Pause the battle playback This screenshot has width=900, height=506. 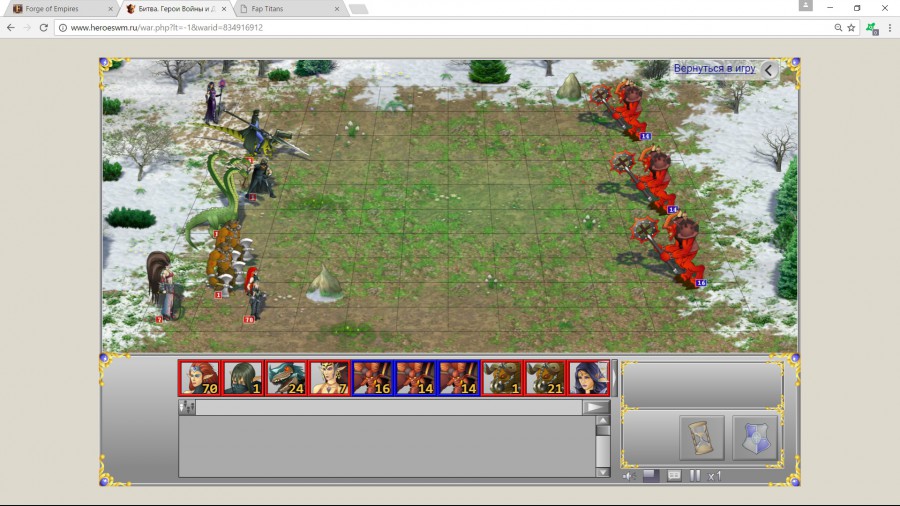point(695,476)
